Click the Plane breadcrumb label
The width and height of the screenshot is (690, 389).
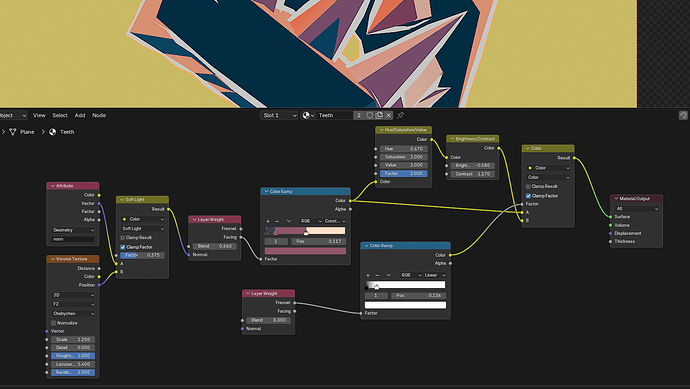coord(27,132)
